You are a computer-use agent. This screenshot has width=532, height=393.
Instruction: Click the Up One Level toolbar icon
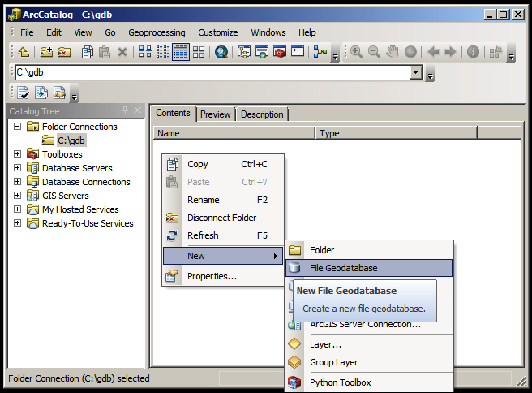coord(24,52)
